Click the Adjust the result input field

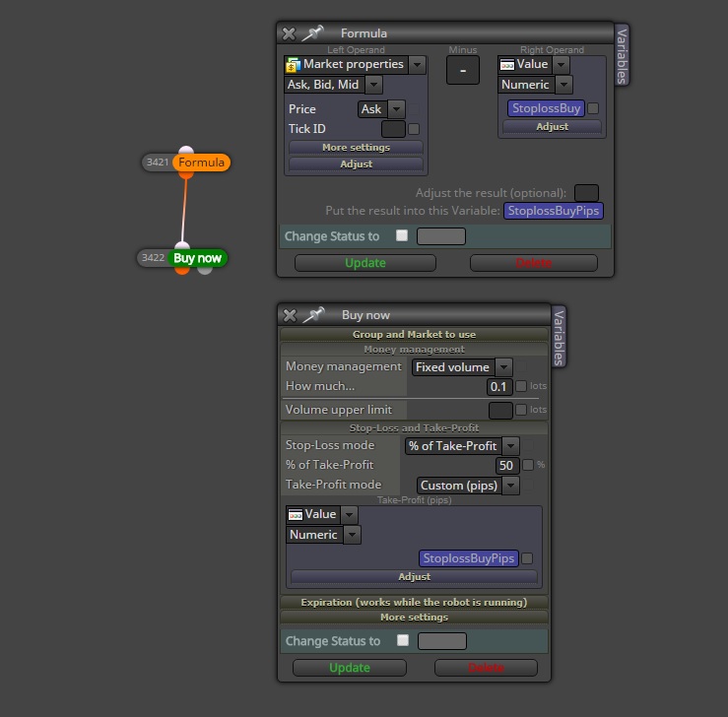[x=586, y=193]
